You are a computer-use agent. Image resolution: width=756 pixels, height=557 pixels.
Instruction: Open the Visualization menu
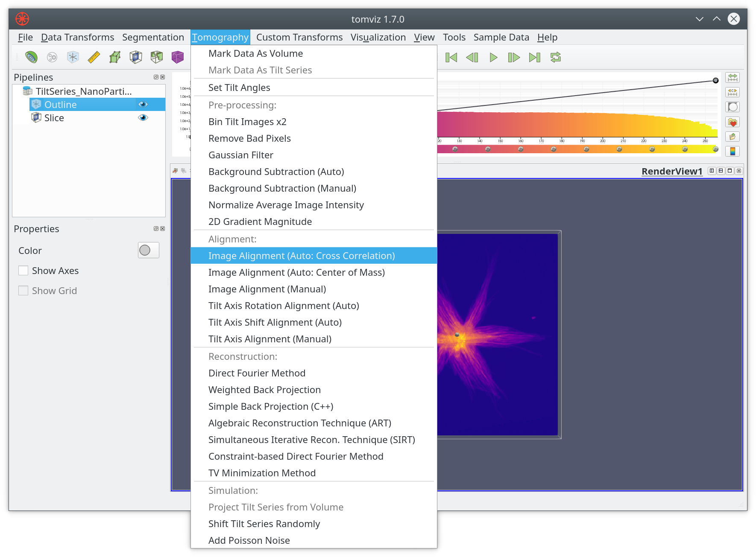click(378, 37)
